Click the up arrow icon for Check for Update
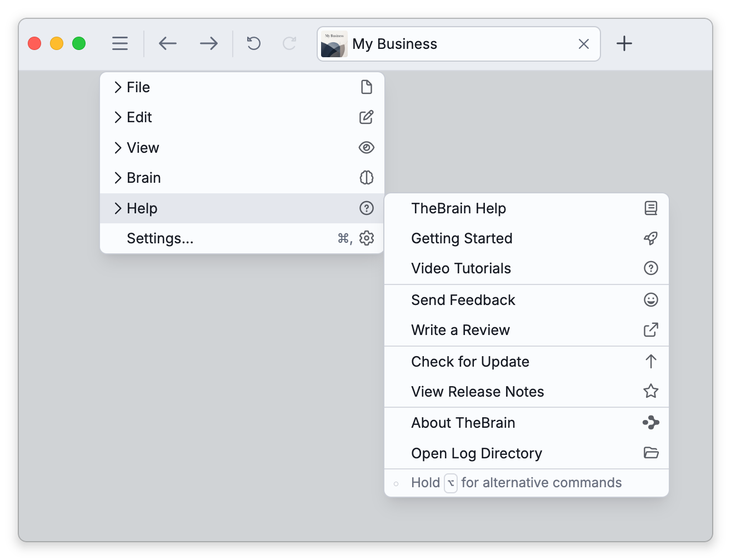 [651, 362]
